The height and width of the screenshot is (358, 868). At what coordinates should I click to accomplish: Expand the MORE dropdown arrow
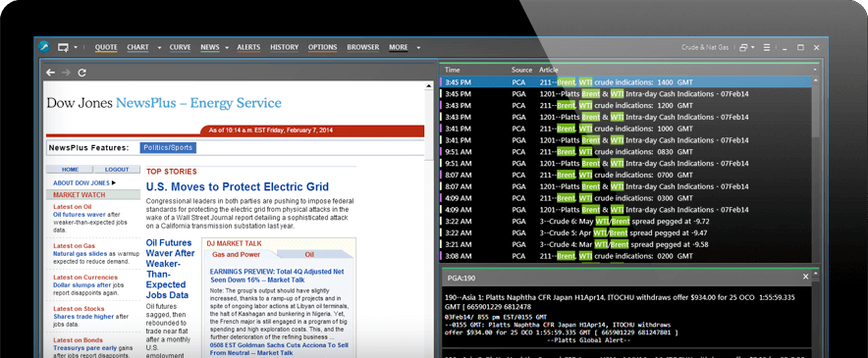[418, 48]
